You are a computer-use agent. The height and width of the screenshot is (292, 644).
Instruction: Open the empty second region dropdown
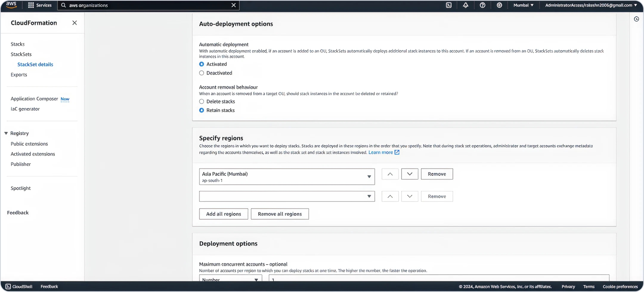click(x=287, y=196)
